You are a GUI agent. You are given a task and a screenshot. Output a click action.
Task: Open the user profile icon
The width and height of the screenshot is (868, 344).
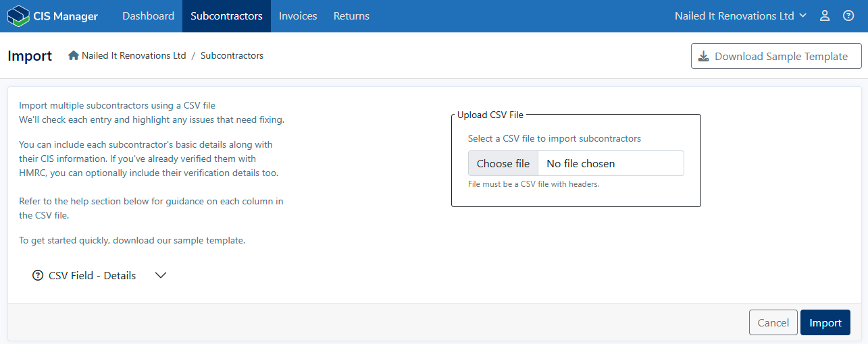[824, 16]
